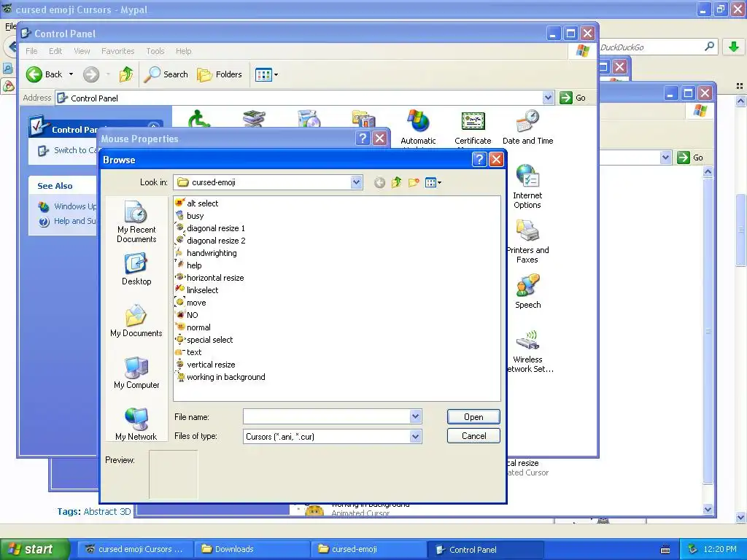This screenshot has width=747, height=560.
Task: Create new folder in Browse dialog
Action: tap(414, 182)
